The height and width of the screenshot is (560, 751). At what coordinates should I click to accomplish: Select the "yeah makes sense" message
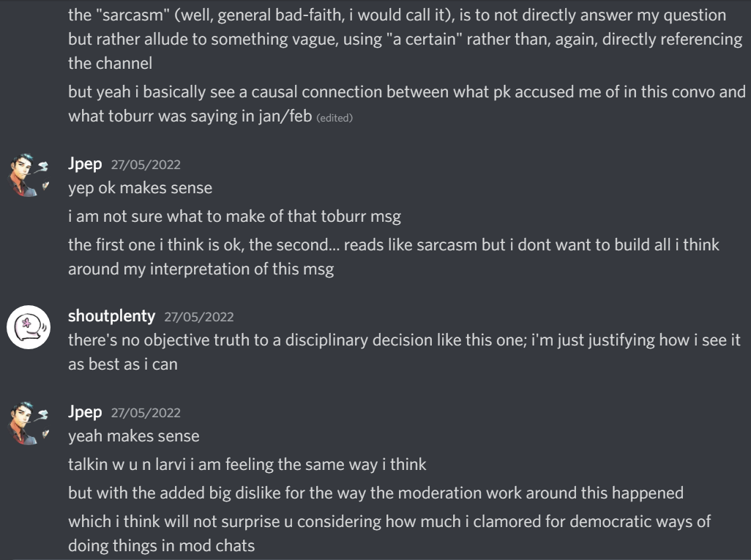click(x=133, y=436)
